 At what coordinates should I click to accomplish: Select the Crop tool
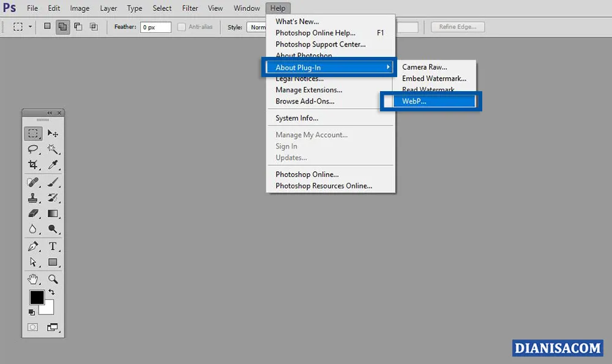pyautogui.click(x=32, y=165)
